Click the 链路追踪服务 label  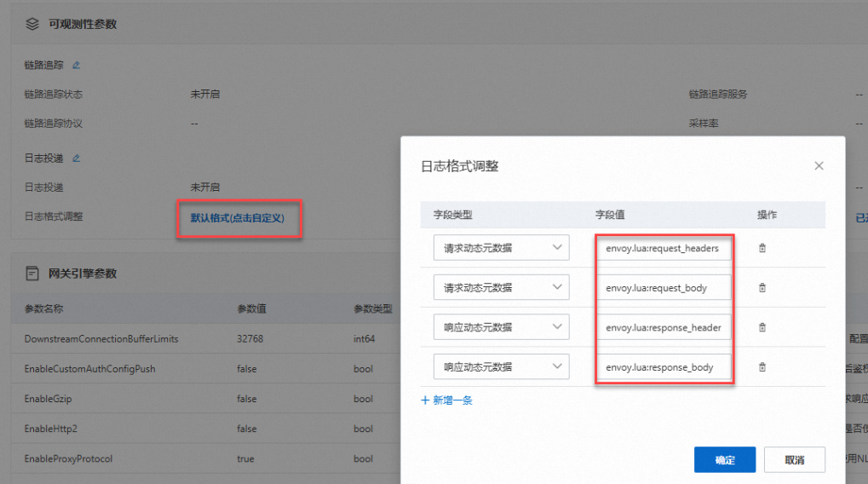(718, 94)
